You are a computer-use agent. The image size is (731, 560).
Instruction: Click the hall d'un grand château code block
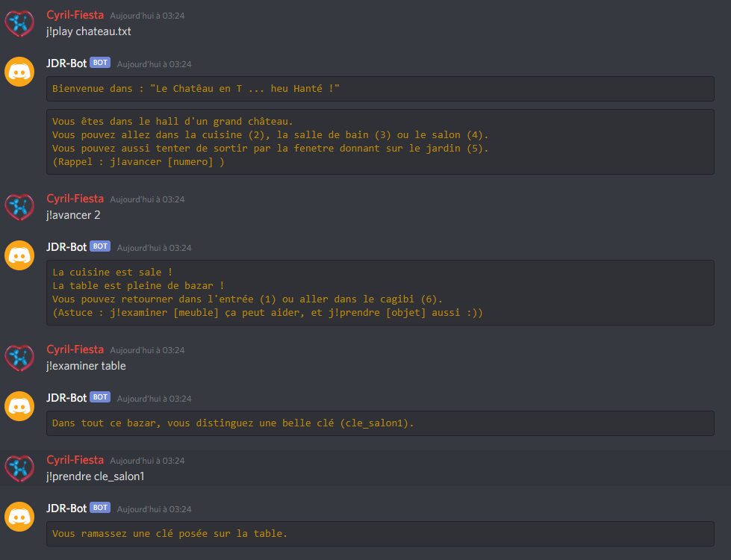(380, 142)
